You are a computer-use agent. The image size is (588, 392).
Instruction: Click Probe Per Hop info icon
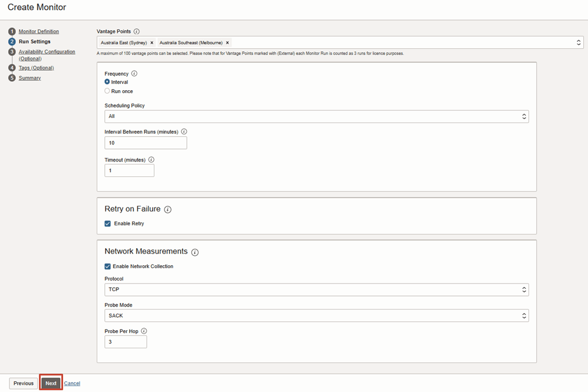pos(144,331)
